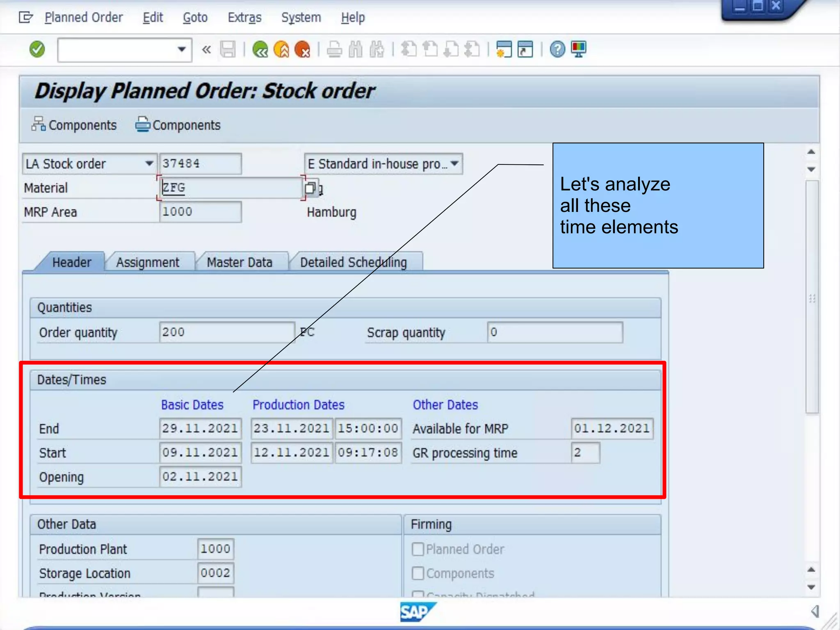Click the Components button with printer icon
840x630 pixels.
coord(178,125)
